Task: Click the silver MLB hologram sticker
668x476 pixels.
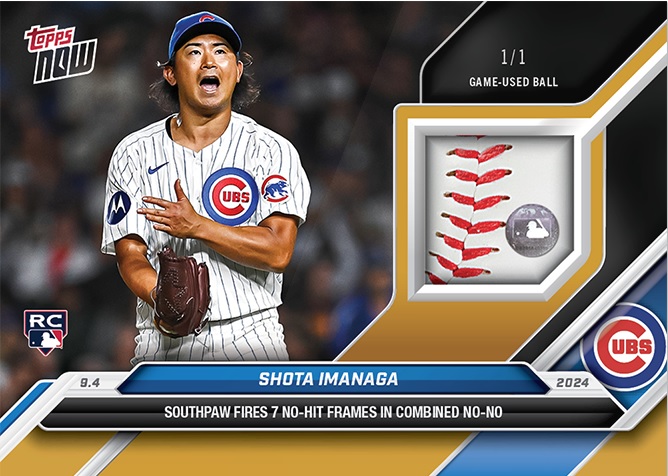Action: point(532,230)
